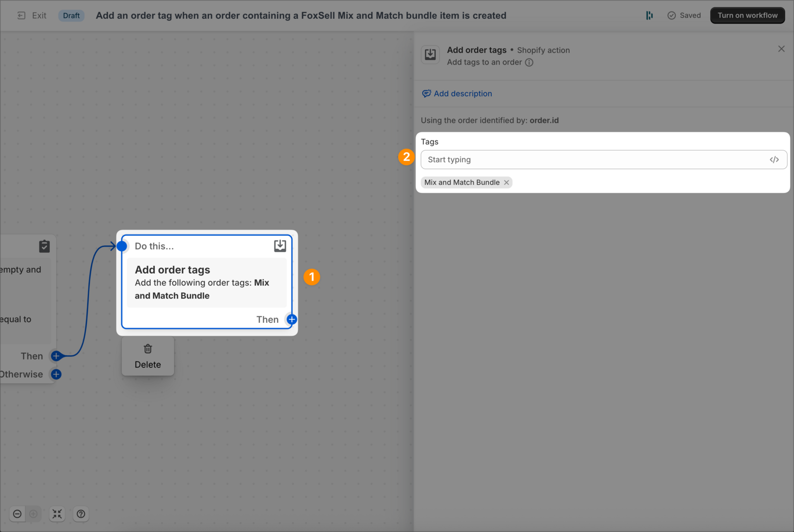This screenshot has width=794, height=532.
Task: View workflow analytics via bar chart icon
Action: coord(649,15)
